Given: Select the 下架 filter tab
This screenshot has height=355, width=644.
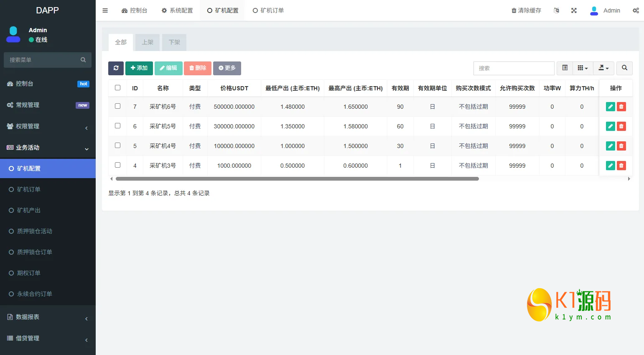Looking at the screenshot, I should (x=174, y=42).
